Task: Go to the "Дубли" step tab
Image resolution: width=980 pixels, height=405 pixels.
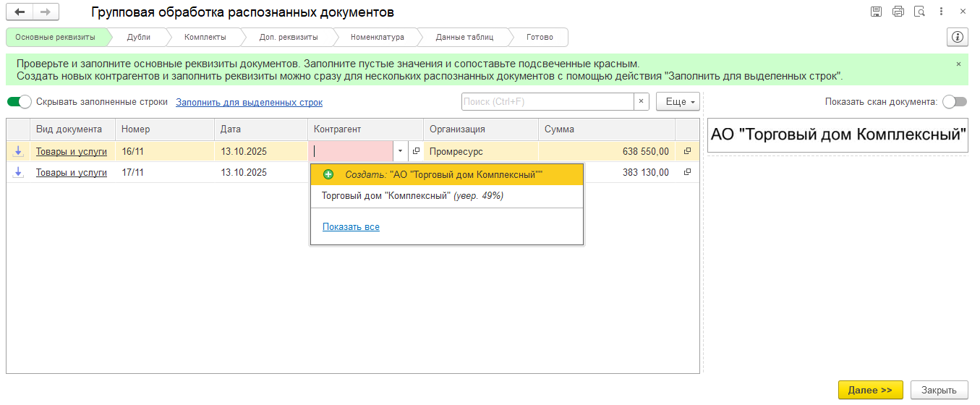Action: point(138,37)
